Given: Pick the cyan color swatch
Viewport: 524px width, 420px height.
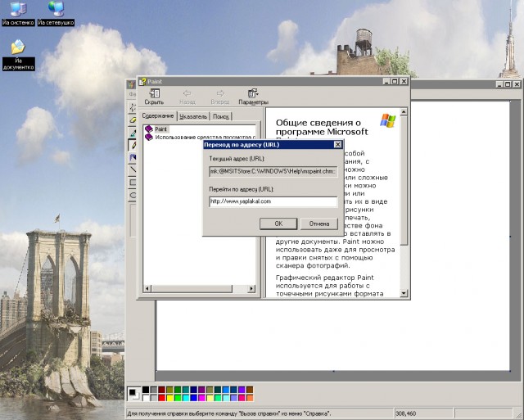Looking at the screenshot, I should (186, 398).
